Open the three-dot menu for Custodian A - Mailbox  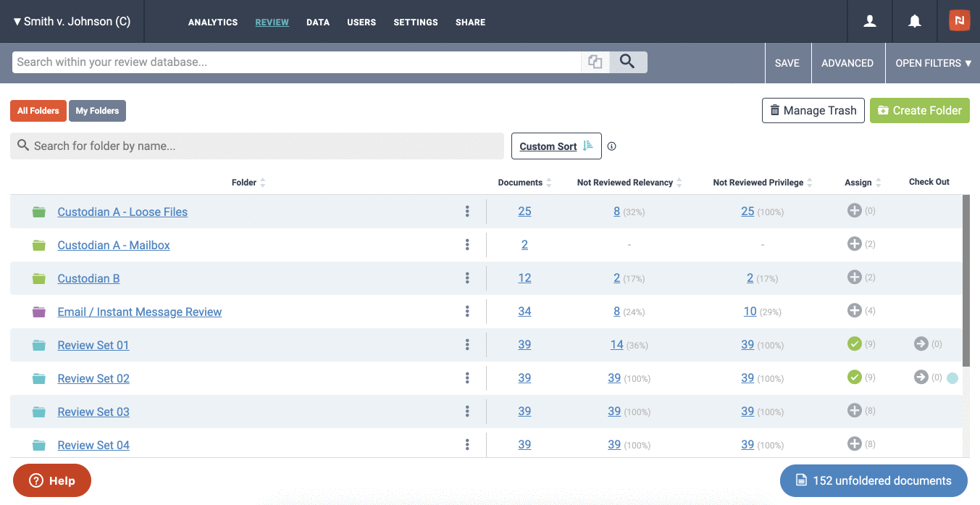click(467, 245)
